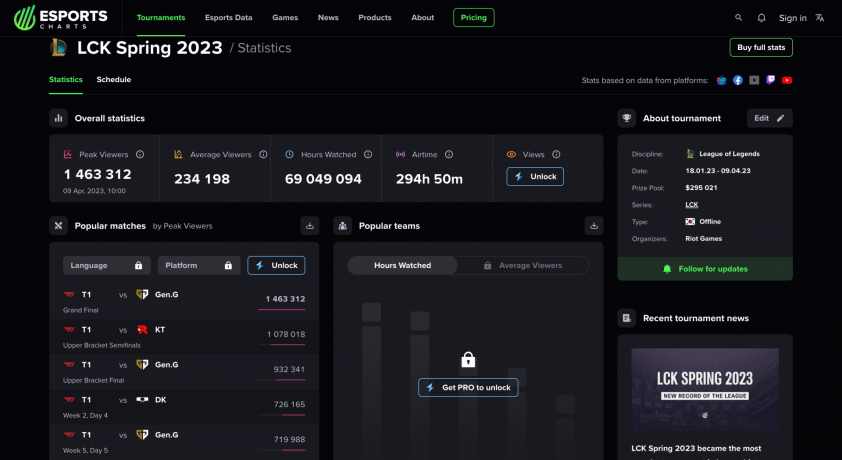Click Unlock in Popular matches filters
This screenshot has height=460, width=842.
(x=276, y=266)
